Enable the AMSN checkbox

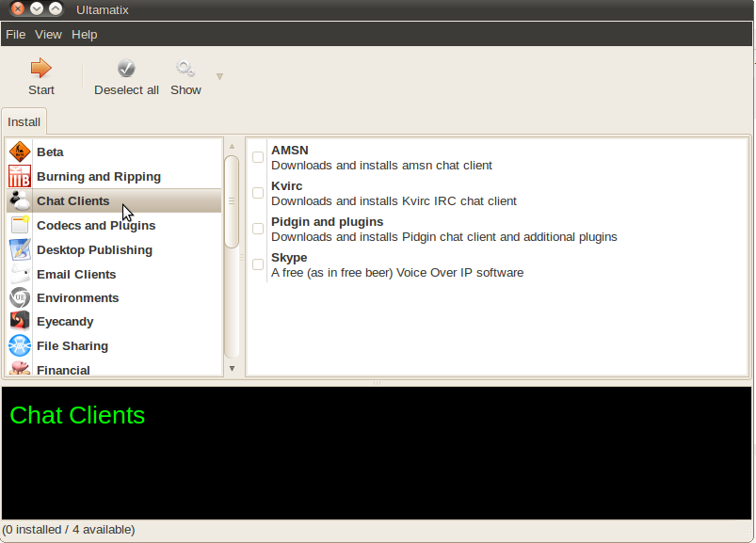(258, 157)
